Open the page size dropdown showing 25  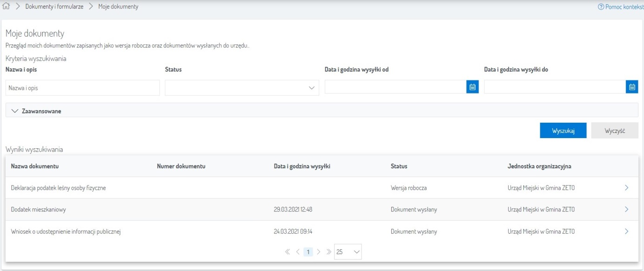coord(348,252)
